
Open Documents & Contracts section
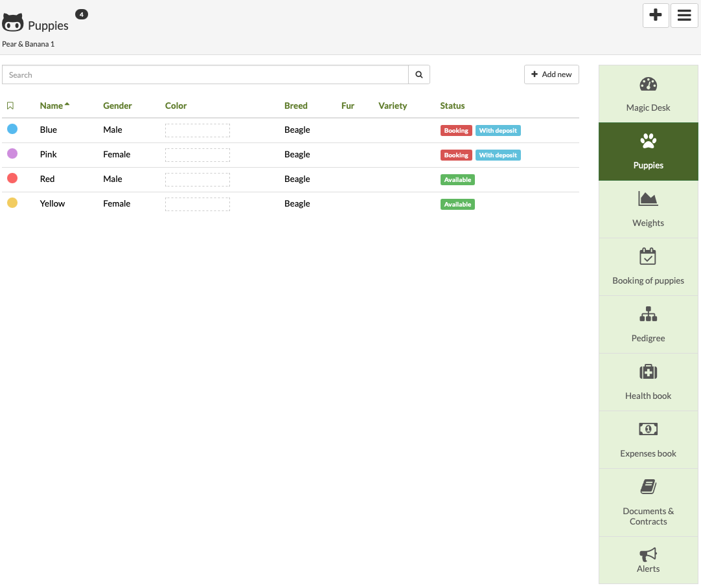click(x=648, y=503)
